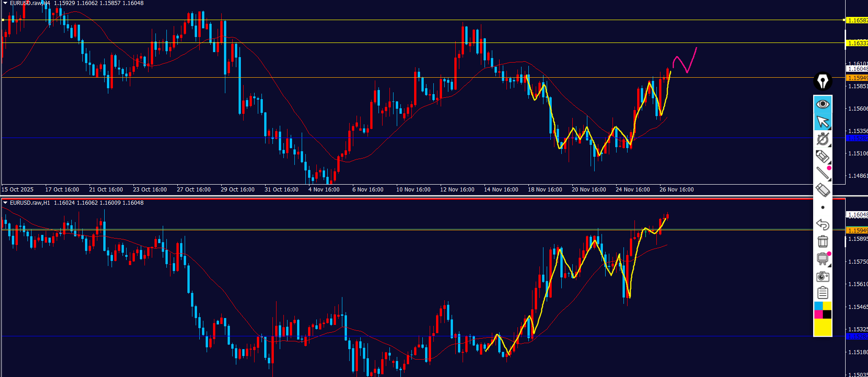Image resolution: width=868 pixels, height=377 pixels.
Task: Toggle drawing visibility with the eye icon
Action: 822,104
